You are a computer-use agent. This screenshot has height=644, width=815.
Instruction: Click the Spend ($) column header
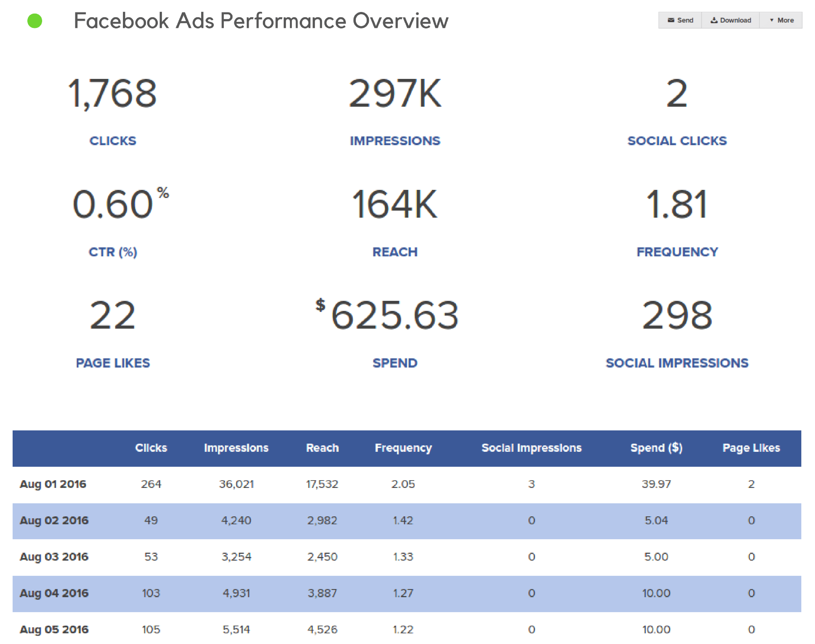(656, 448)
